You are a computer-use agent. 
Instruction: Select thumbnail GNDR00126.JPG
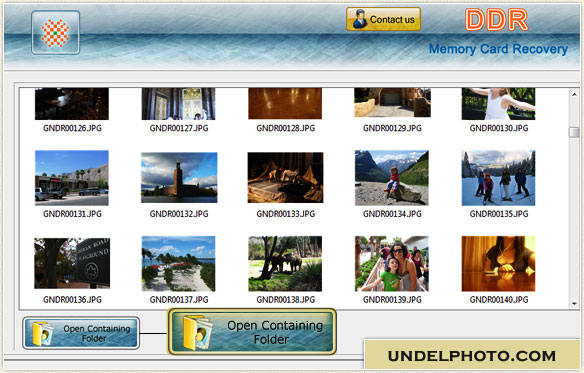[72, 104]
